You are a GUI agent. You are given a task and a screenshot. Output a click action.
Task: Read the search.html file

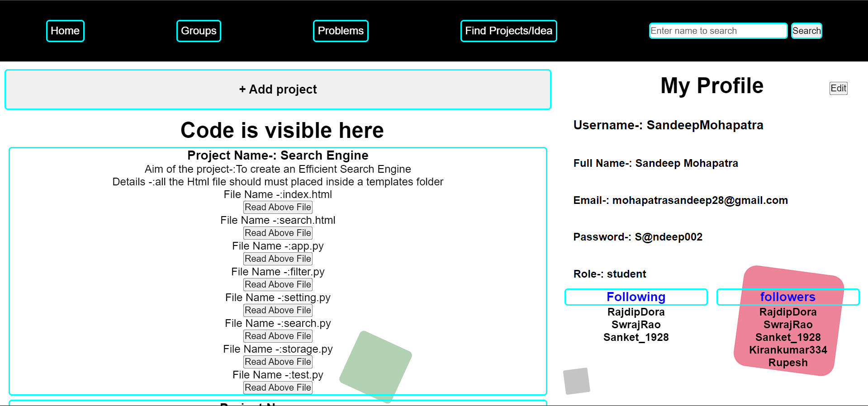(x=278, y=233)
